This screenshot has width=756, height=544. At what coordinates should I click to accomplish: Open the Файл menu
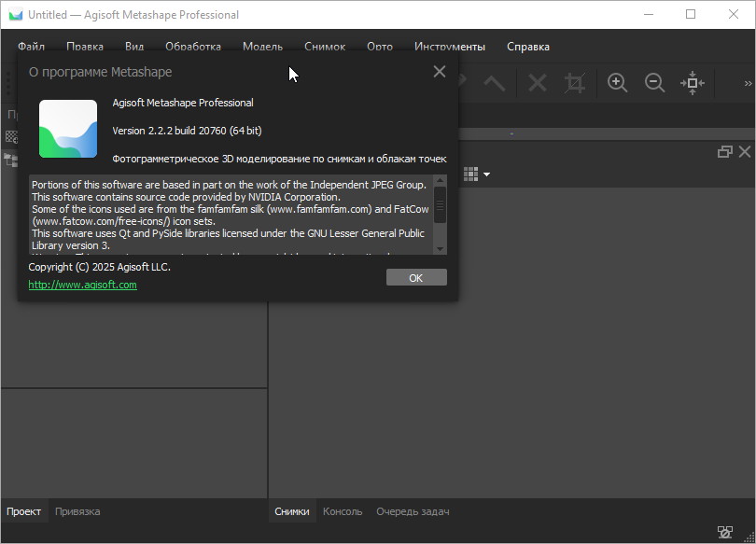(32, 47)
